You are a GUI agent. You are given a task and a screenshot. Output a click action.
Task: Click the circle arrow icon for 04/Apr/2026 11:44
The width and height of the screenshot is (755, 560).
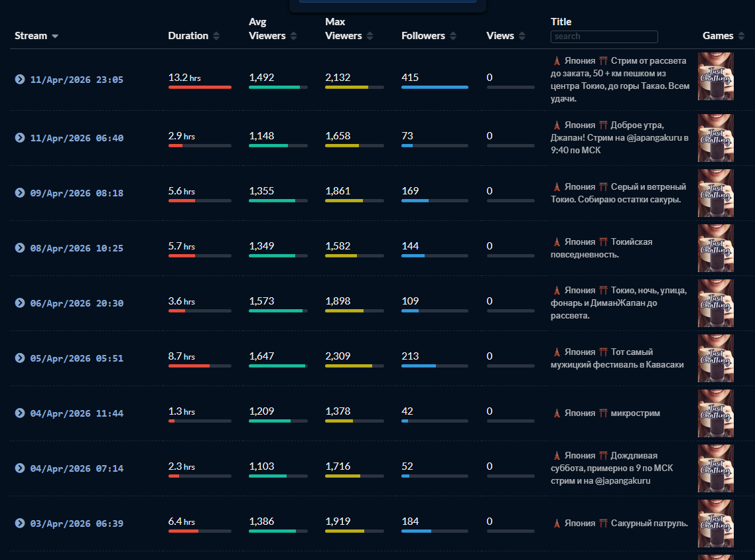pyautogui.click(x=20, y=413)
